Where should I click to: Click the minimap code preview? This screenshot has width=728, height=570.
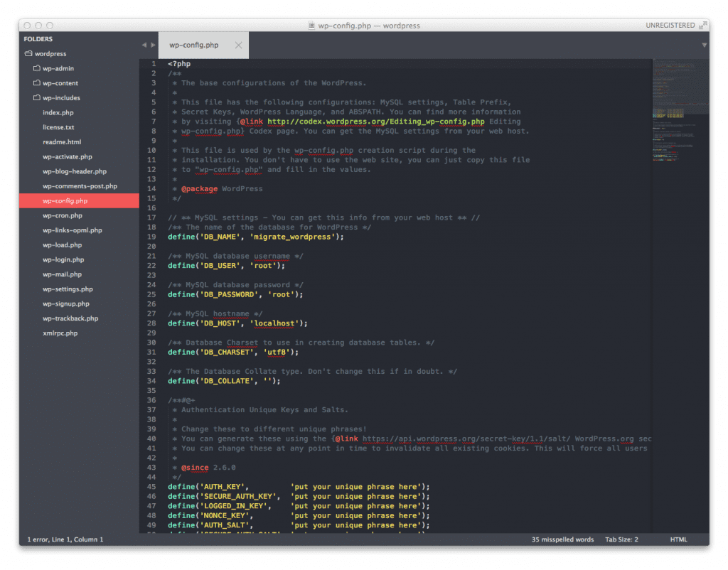[680, 112]
